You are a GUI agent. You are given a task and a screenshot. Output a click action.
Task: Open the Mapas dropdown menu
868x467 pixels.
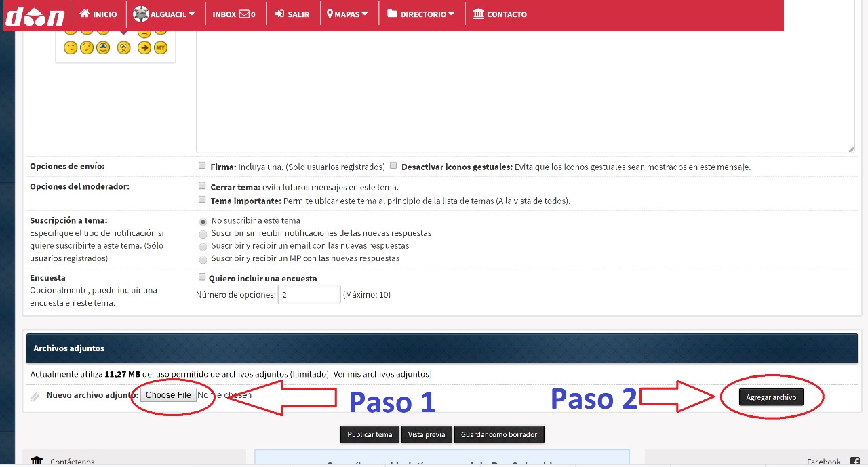tap(348, 14)
